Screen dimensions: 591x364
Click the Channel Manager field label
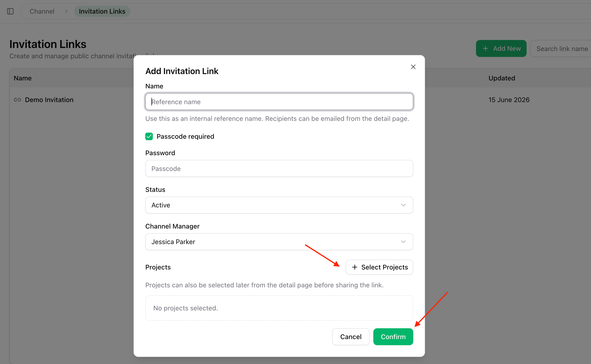pyautogui.click(x=172, y=226)
